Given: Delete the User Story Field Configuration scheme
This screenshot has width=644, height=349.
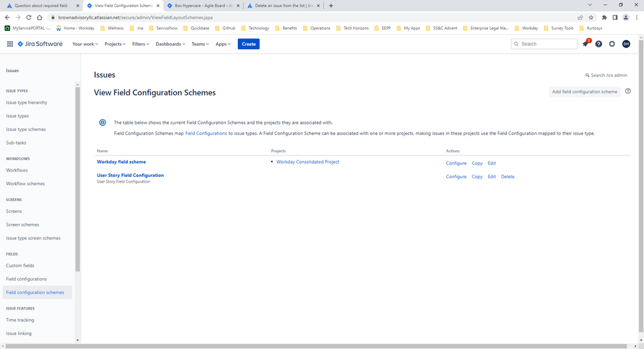Looking at the screenshot, I should 507,177.
